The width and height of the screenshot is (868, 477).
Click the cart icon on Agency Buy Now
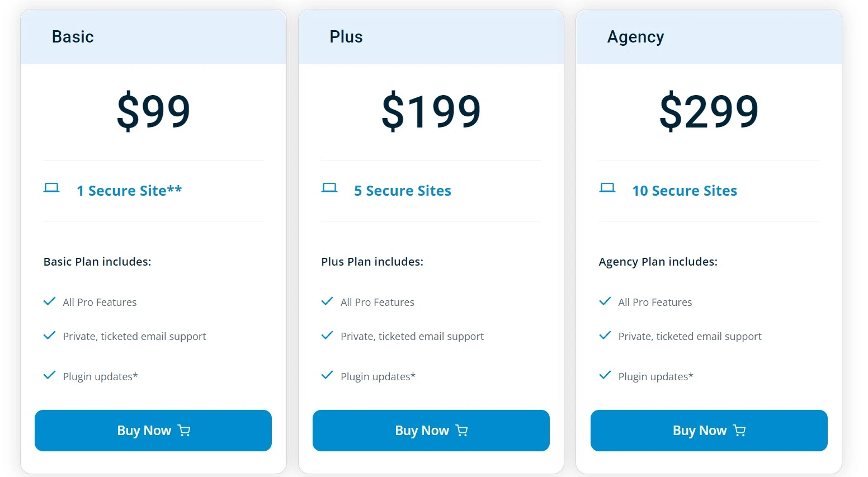739,431
